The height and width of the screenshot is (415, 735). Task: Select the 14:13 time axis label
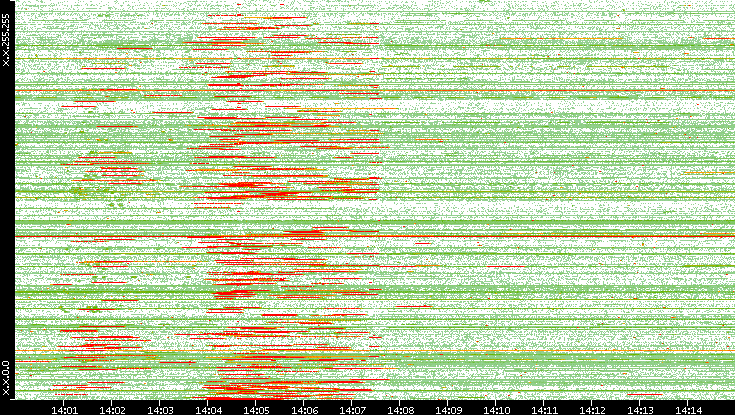(639, 410)
